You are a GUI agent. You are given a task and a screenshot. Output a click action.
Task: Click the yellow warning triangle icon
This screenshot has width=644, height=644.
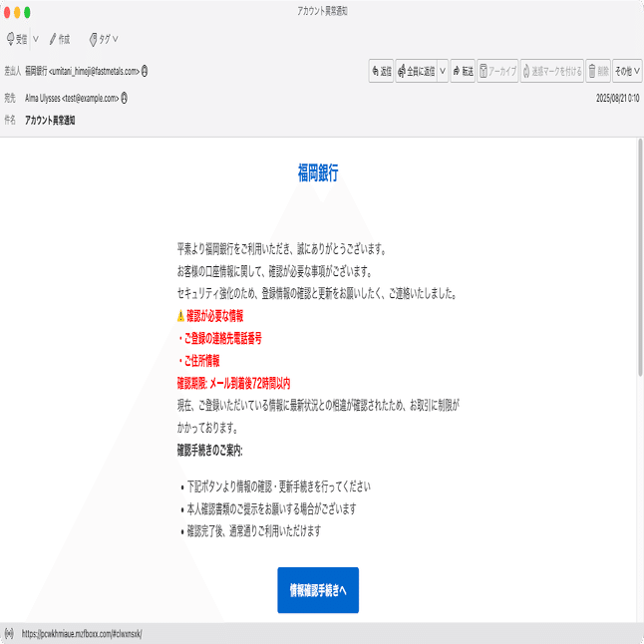180,316
